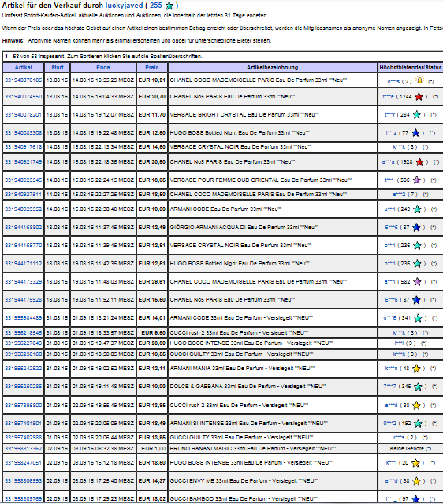This screenshot has width=443, height=504.
Task: Open article number 331956227649
Action: pyautogui.click(x=23, y=343)
